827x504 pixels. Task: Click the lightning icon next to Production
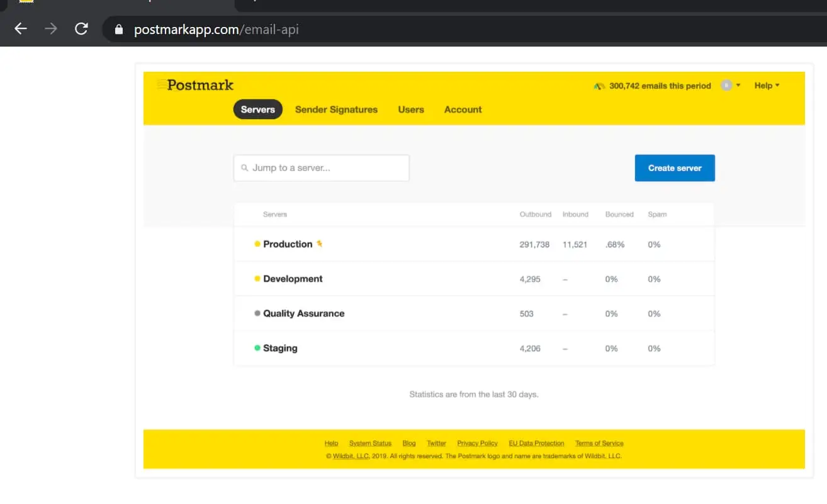320,244
